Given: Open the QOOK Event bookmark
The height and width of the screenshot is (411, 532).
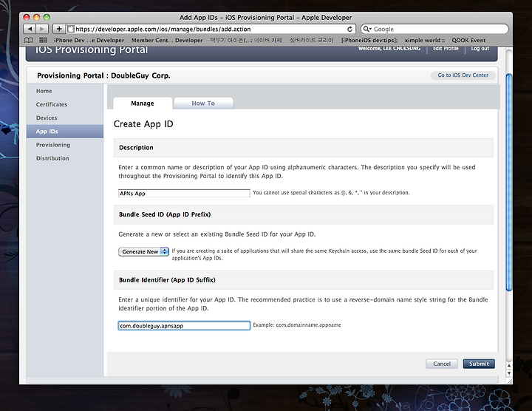Looking at the screenshot, I should [x=468, y=40].
